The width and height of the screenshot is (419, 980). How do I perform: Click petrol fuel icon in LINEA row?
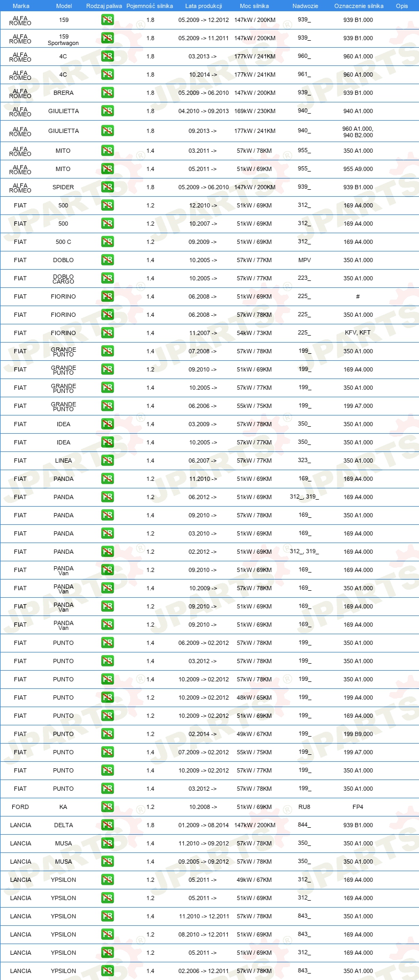107,461
